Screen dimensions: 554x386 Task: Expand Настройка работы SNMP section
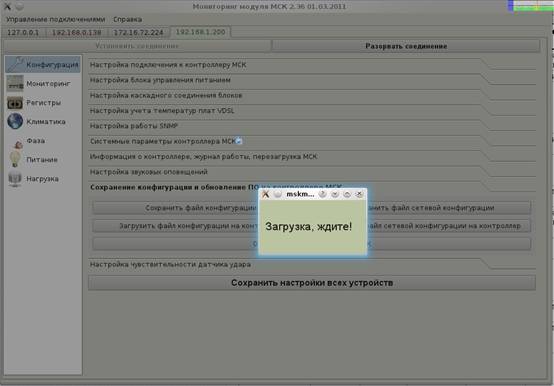pyautogui.click(x=312, y=126)
